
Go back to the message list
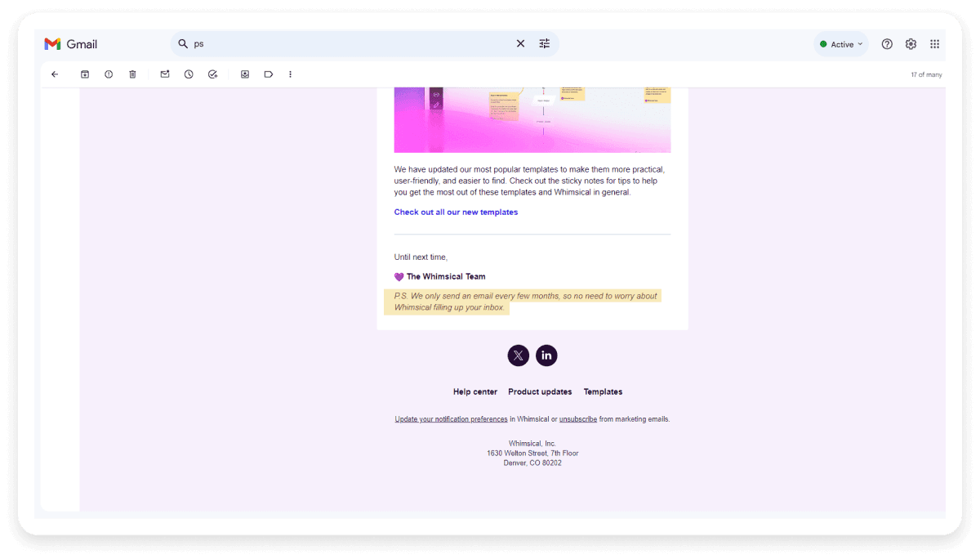pos(55,74)
